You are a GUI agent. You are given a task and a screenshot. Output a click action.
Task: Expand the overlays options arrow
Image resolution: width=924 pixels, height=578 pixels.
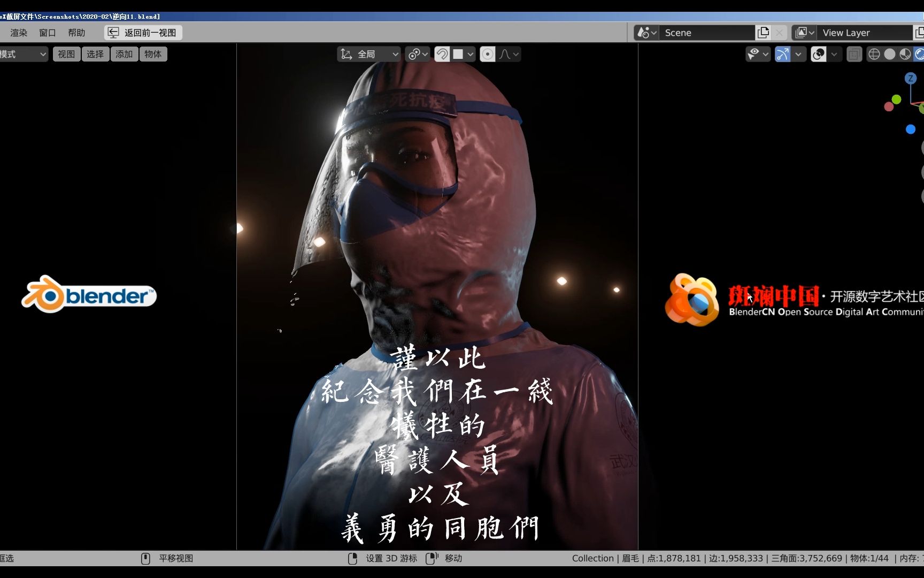pos(834,54)
